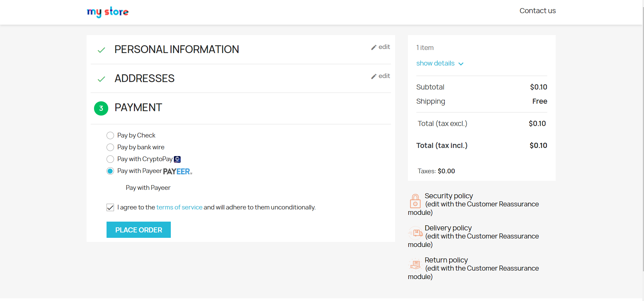Open the Addresses checkout step
This screenshot has width=644, height=301.
coord(144,79)
